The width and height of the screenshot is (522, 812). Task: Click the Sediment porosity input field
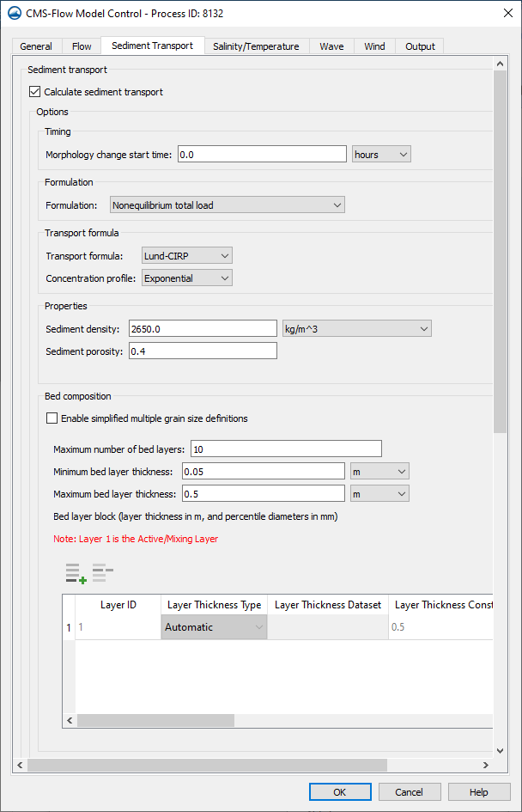tap(203, 351)
